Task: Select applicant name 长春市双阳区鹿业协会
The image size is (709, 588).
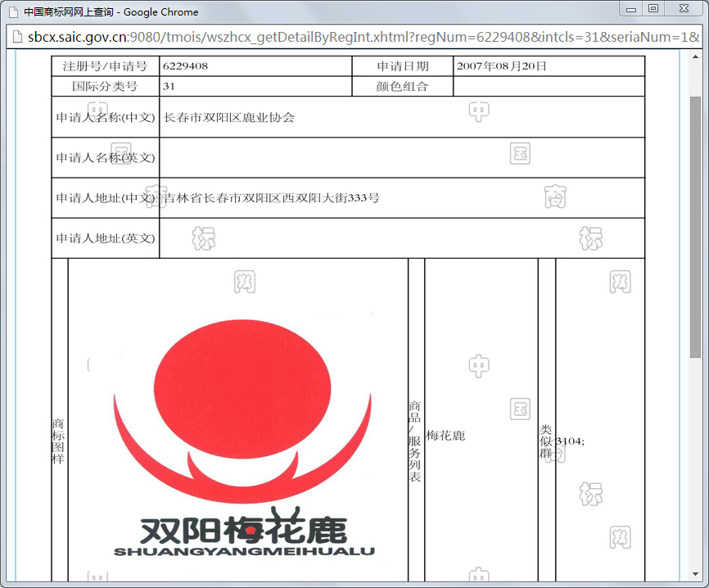Action: pos(228,118)
